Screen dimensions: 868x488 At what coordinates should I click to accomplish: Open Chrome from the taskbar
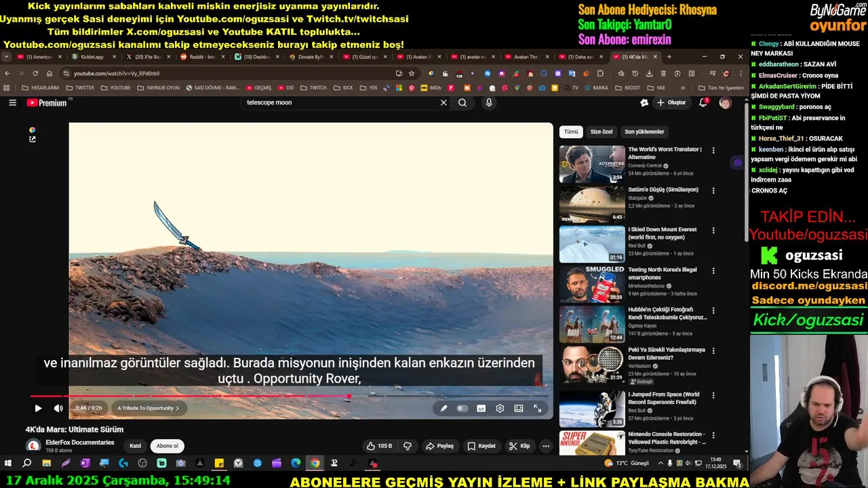pos(315,464)
